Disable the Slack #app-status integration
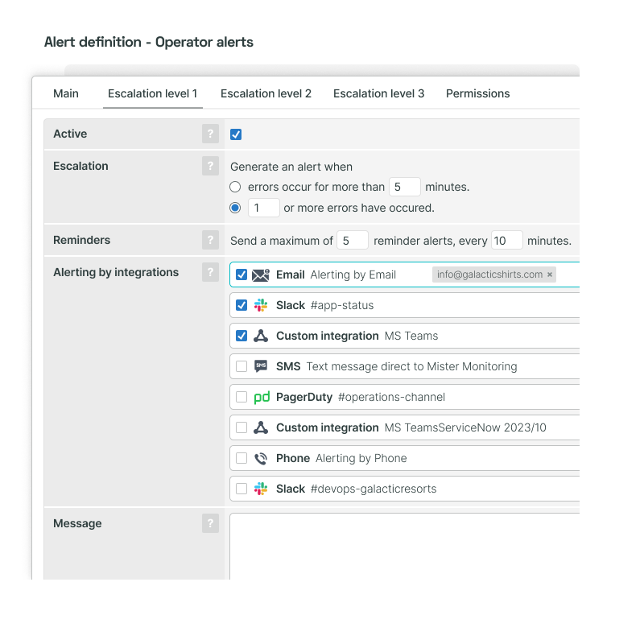 [x=241, y=305]
